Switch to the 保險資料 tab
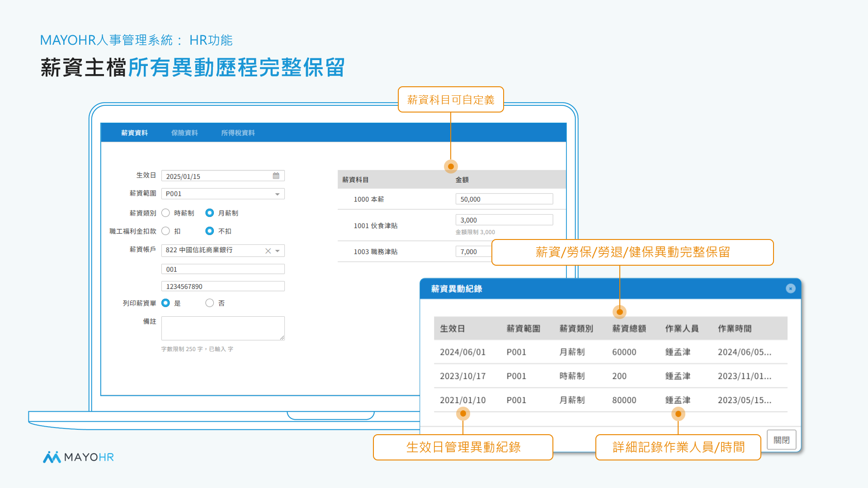The image size is (868, 488). point(184,133)
